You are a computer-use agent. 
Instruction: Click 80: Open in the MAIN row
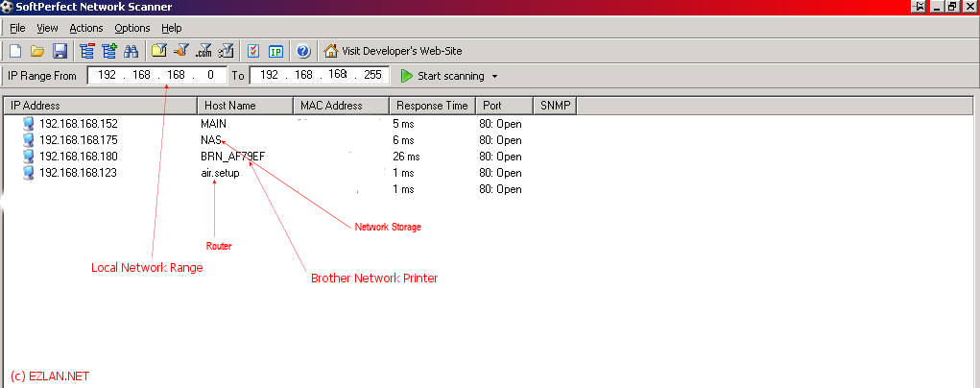[500, 124]
